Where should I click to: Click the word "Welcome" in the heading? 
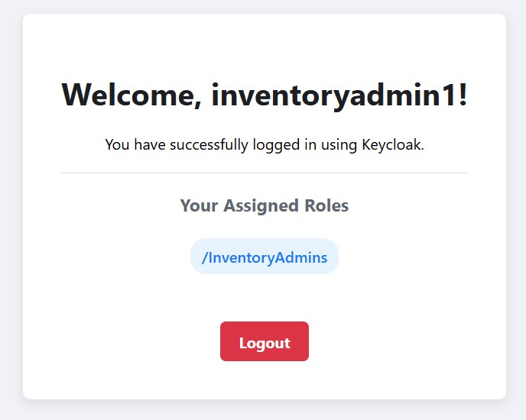tap(131, 95)
